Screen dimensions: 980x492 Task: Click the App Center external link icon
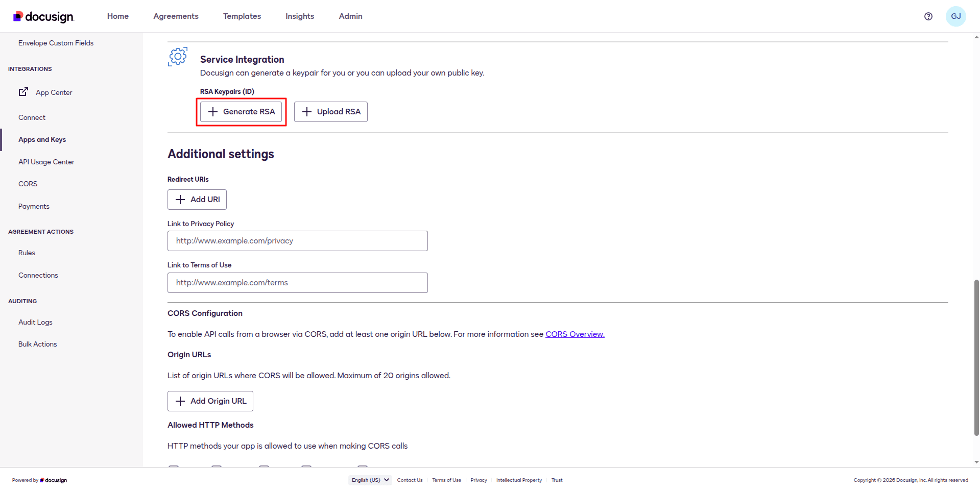23,91
